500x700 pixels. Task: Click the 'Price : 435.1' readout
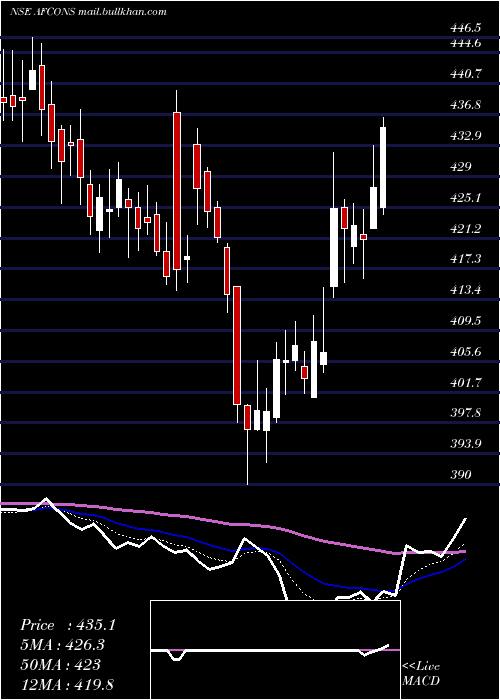pos(68,625)
